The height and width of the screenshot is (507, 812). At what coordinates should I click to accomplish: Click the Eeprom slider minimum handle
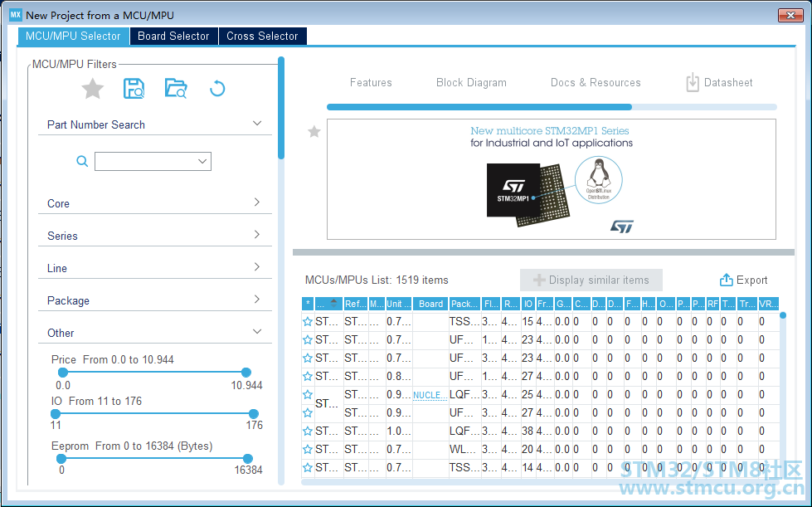coord(61,458)
